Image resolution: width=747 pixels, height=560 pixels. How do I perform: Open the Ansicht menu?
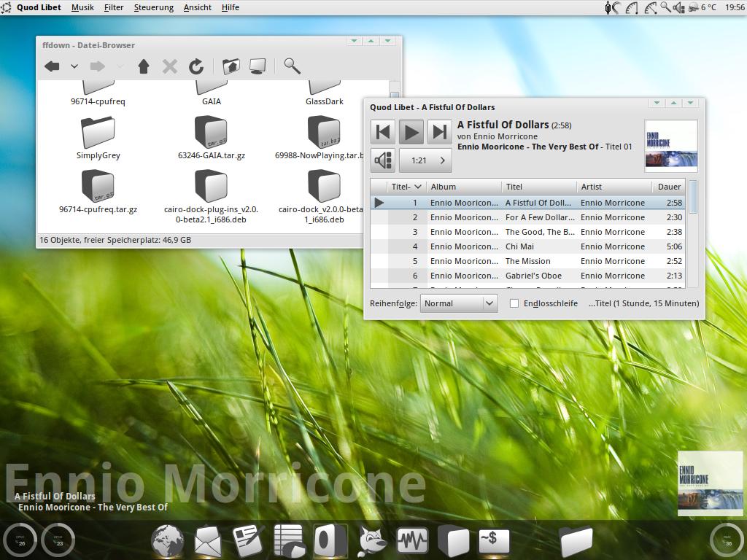pyautogui.click(x=197, y=7)
